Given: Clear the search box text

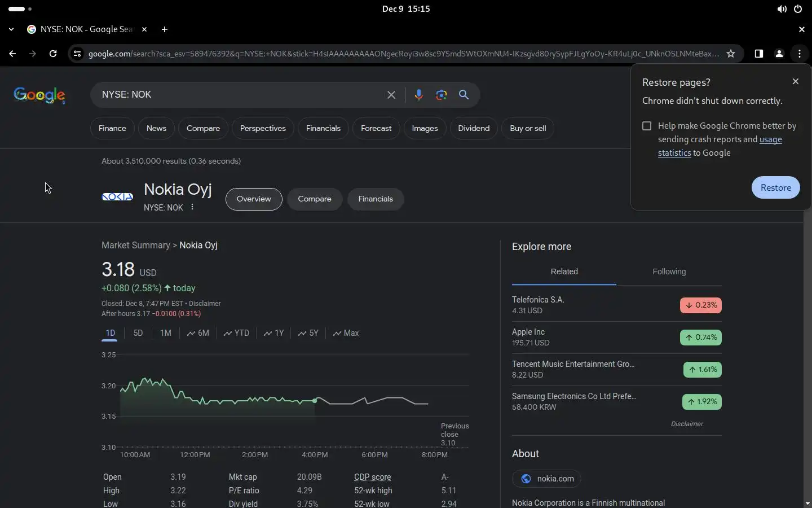Looking at the screenshot, I should [391, 95].
